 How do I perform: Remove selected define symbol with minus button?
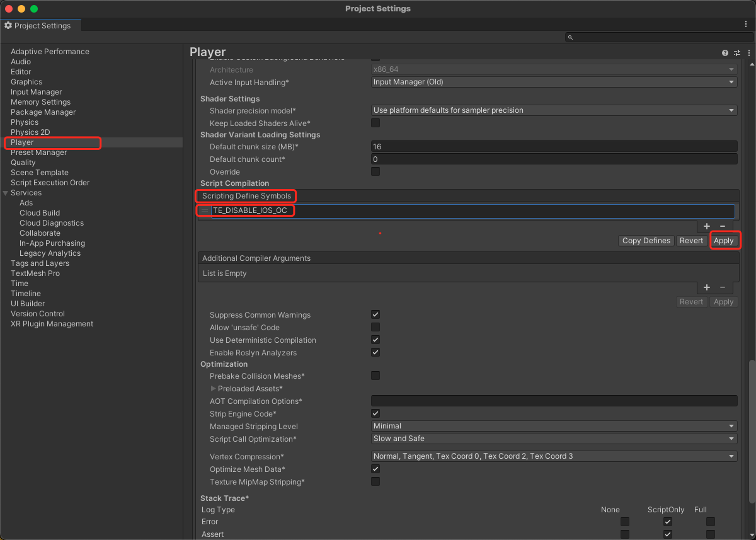point(723,226)
